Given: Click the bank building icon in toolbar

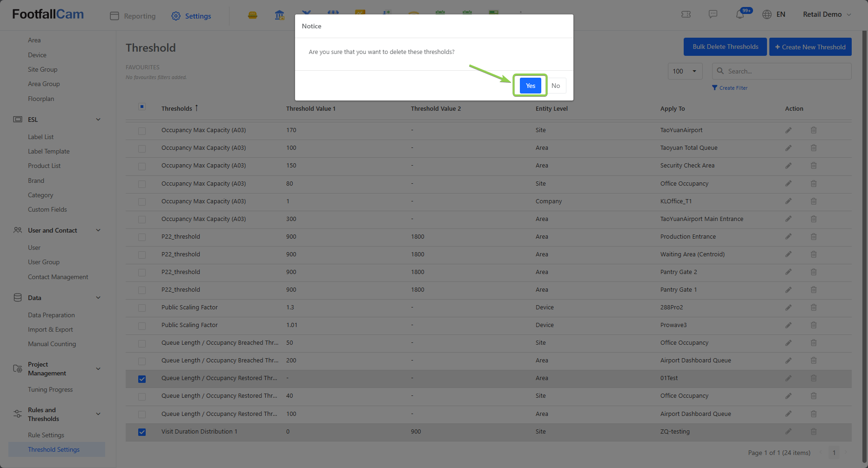Looking at the screenshot, I should pos(279,15).
